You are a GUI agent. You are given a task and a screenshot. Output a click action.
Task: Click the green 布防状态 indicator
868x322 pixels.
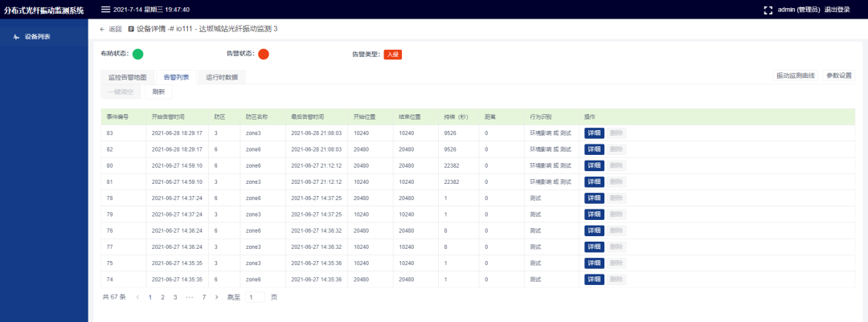(138, 55)
